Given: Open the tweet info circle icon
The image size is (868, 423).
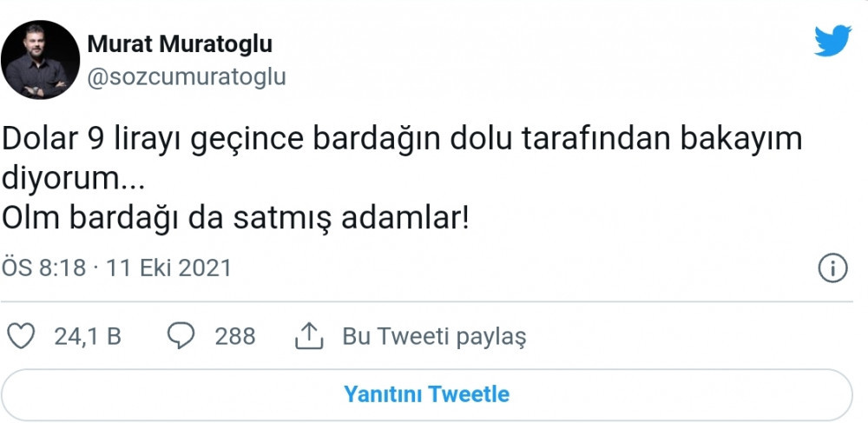Looking at the screenshot, I should tap(832, 268).
